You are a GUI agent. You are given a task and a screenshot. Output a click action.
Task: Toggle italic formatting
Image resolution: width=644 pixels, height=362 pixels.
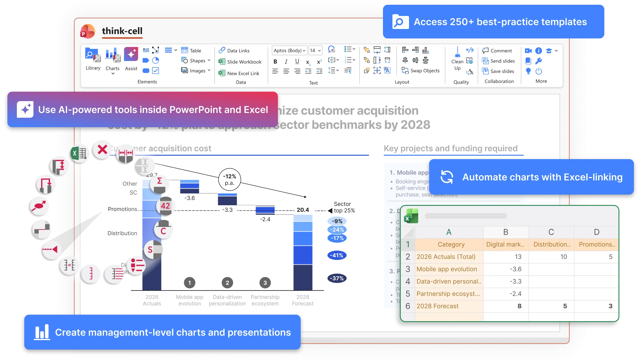(x=286, y=62)
